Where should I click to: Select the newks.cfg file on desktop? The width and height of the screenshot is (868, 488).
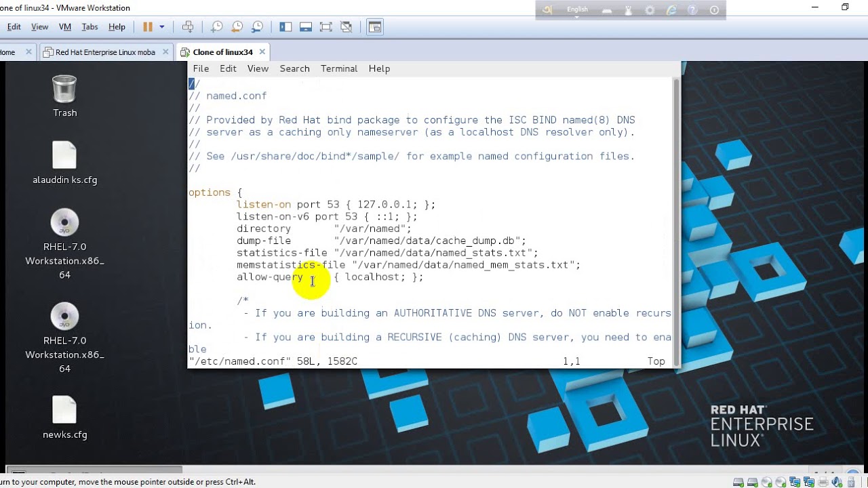click(64, 418)
